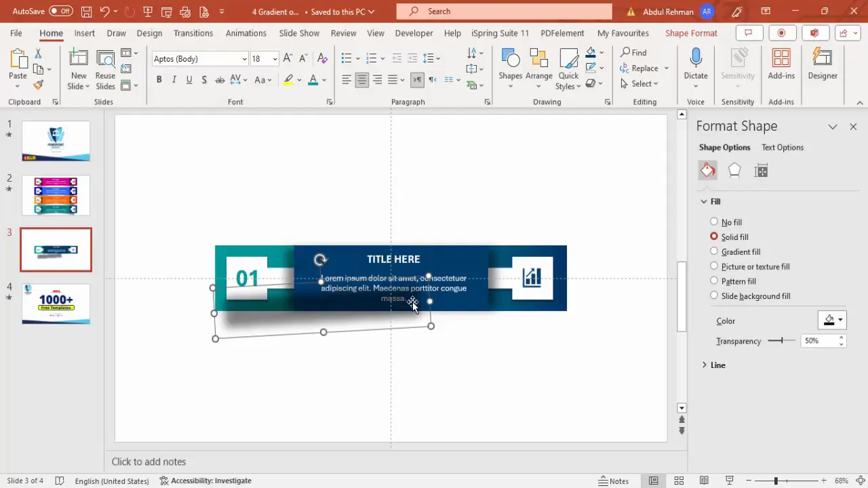Select Slide background fill option
Image resolution: width=868 pixels, height=488 pixels.
pyautogui.click(x=750, y=296)
